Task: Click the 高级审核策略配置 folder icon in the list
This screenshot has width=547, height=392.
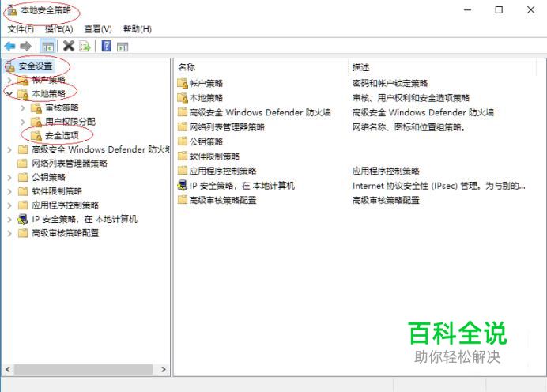Action: tap(183, 200)
